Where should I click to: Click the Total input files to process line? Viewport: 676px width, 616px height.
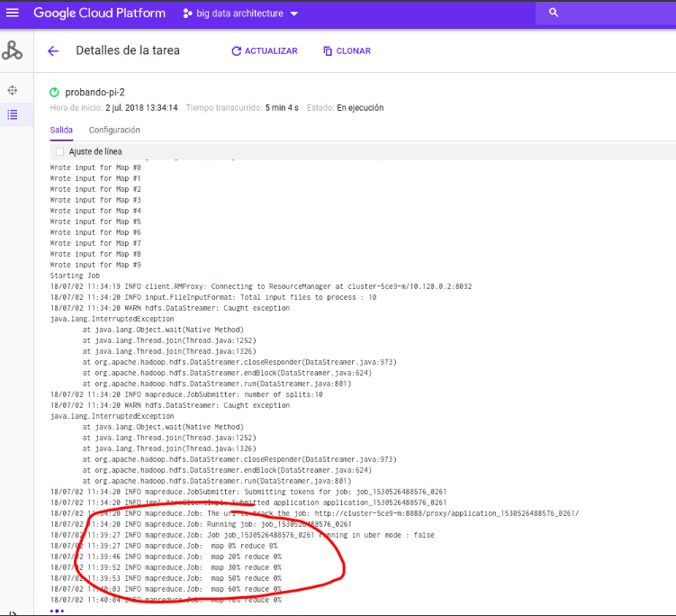[213, 297]
